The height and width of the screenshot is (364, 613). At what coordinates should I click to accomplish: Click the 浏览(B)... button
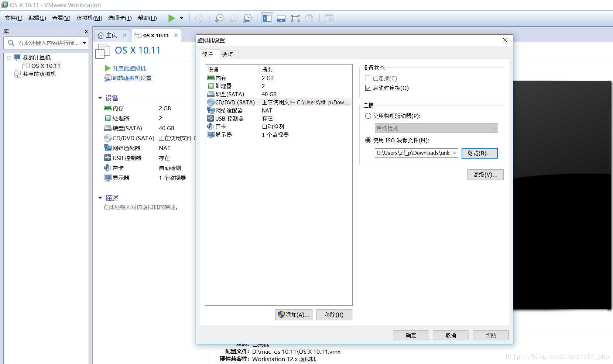pyautogui.click(x=480, y=153)
